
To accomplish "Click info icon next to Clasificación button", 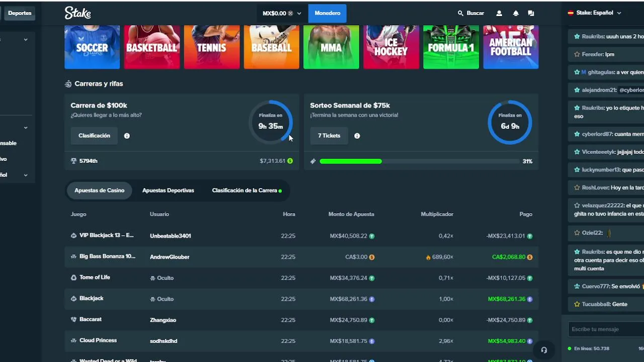I will point(127,136).
